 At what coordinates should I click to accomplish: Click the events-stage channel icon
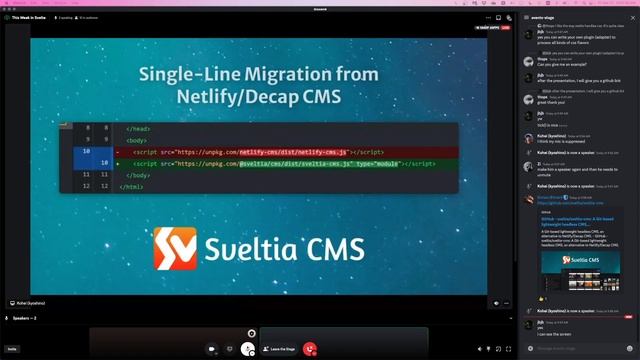click(x=526, y=18)
